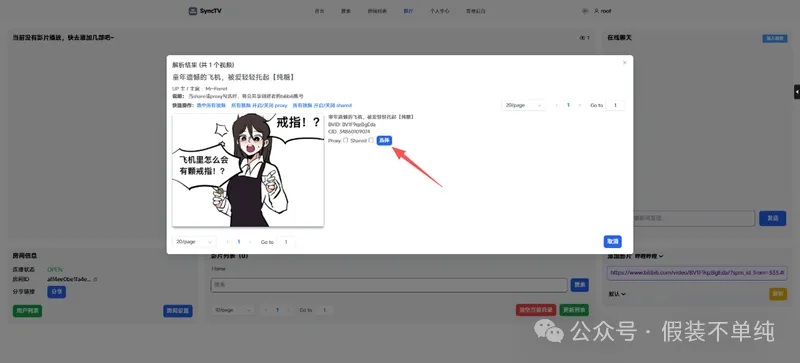Click the CID line in the result
Screen dimensions: 800x363
(x=349, y=132)
